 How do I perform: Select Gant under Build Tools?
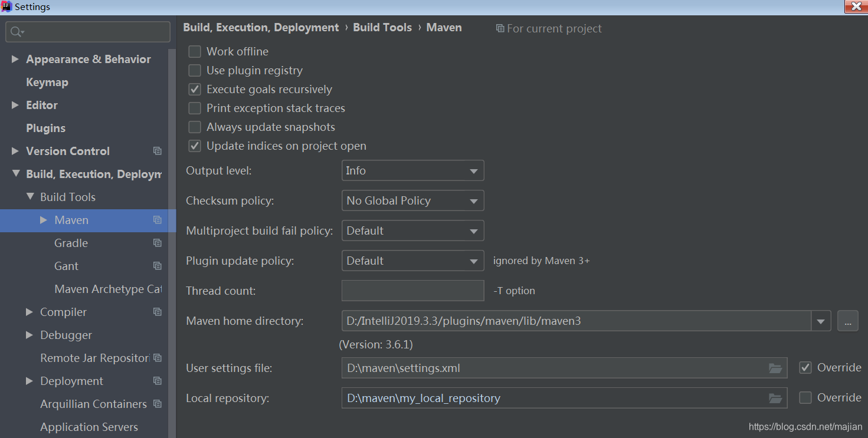66,266
